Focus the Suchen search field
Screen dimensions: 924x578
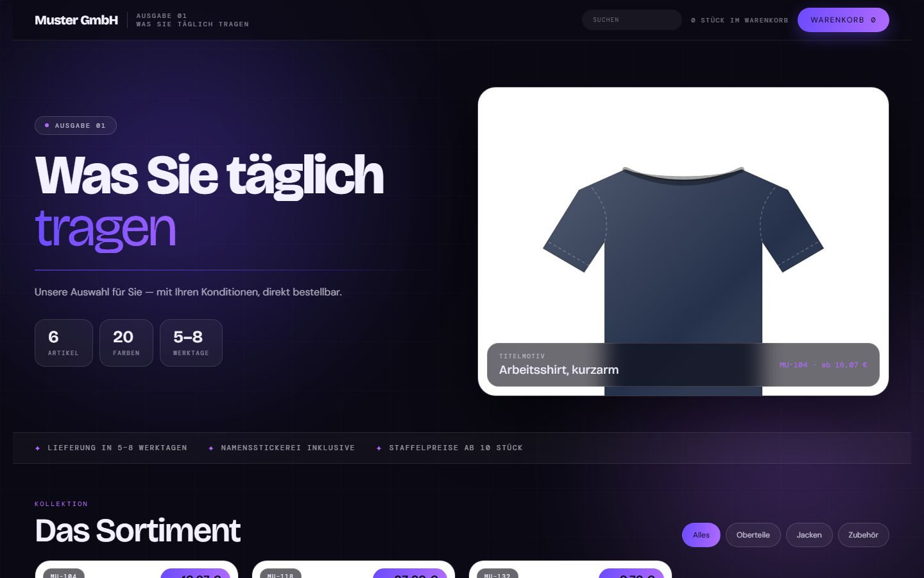pos(631,20)
